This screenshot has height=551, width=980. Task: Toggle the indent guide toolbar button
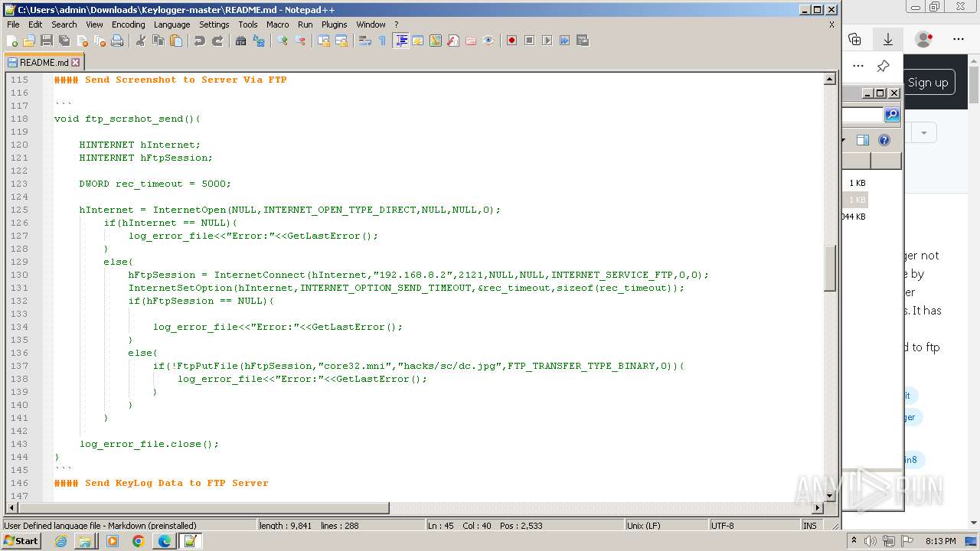coord(400,41)
